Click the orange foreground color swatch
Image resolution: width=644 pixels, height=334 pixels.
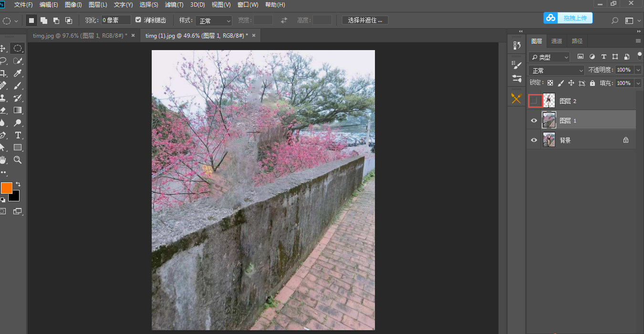coord(6,188)
